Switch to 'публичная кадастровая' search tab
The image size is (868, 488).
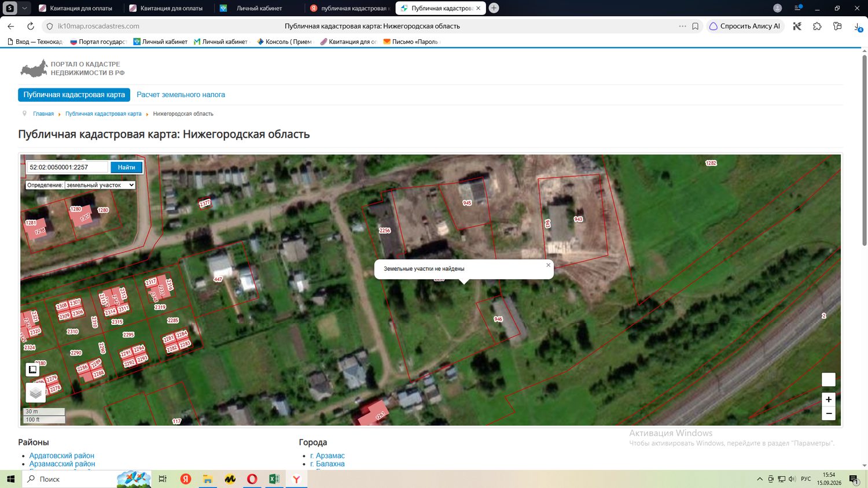coord(350,8)
